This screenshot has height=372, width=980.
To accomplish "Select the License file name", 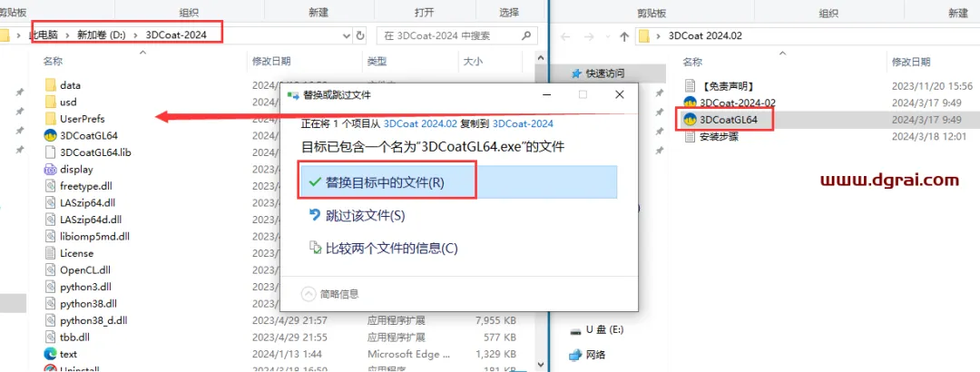I will click(77, 253).
